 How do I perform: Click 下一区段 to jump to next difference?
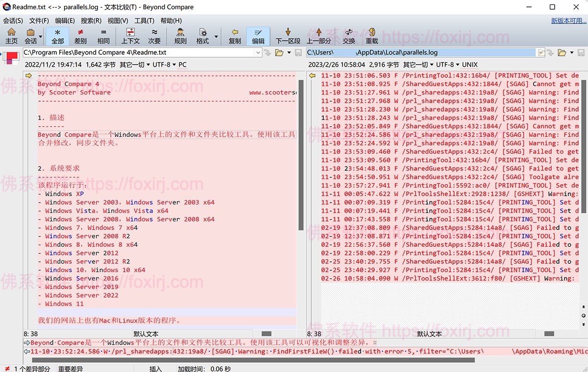tap(288, 36)
